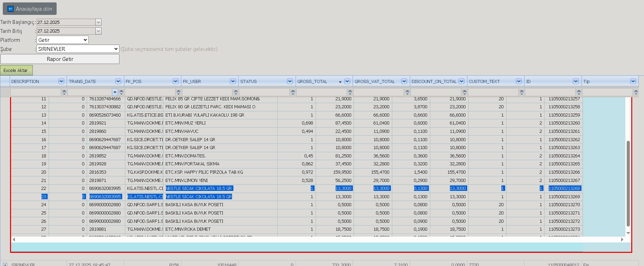Open the FK_USER filter funnel icon

coord(236,92)
